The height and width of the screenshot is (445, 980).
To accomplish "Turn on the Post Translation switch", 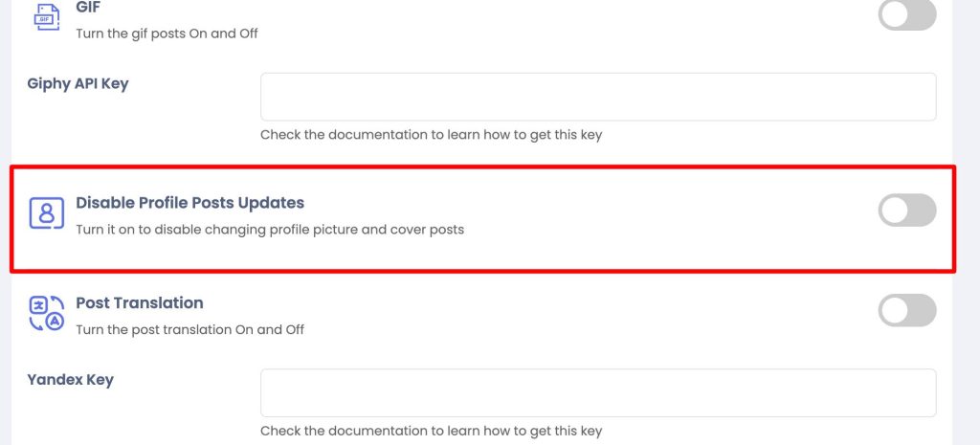I will 907,310.
